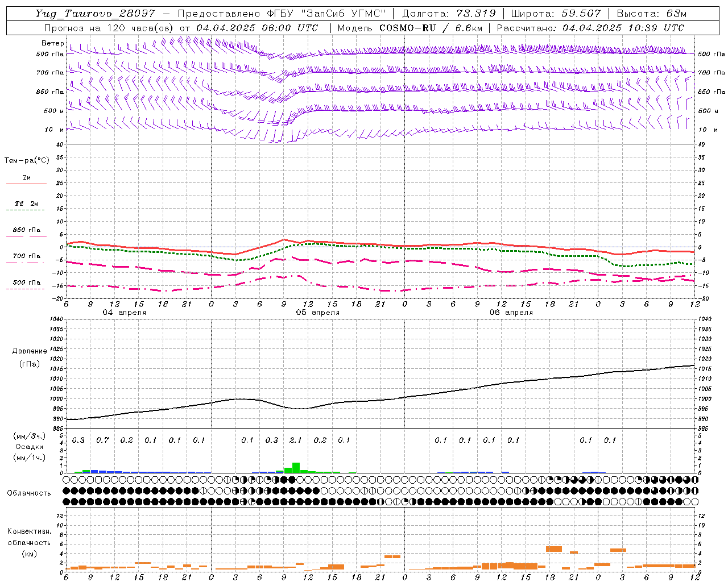This screenshot has width=728, height=582.
Task: Click the 0.7 three-hour precipitation value
Action: [x=102, y=440]
